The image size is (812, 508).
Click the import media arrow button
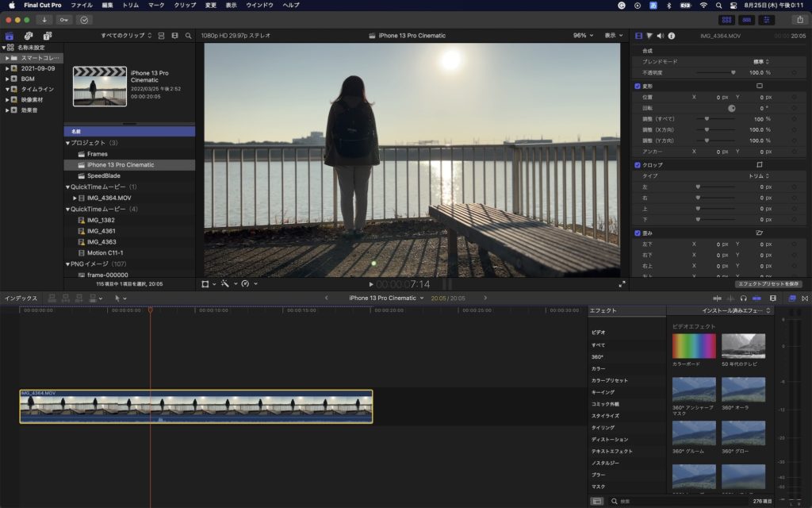[x=44, y=20]
